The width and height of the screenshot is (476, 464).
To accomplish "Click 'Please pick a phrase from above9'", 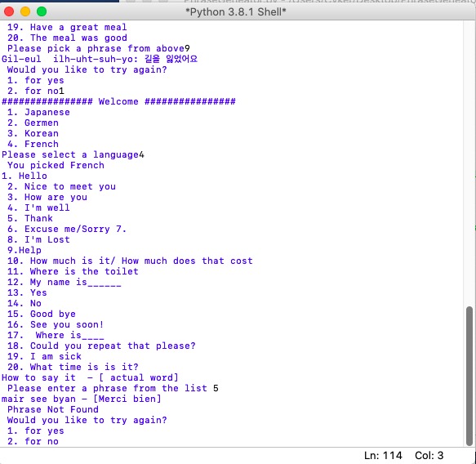I will 99,48.
